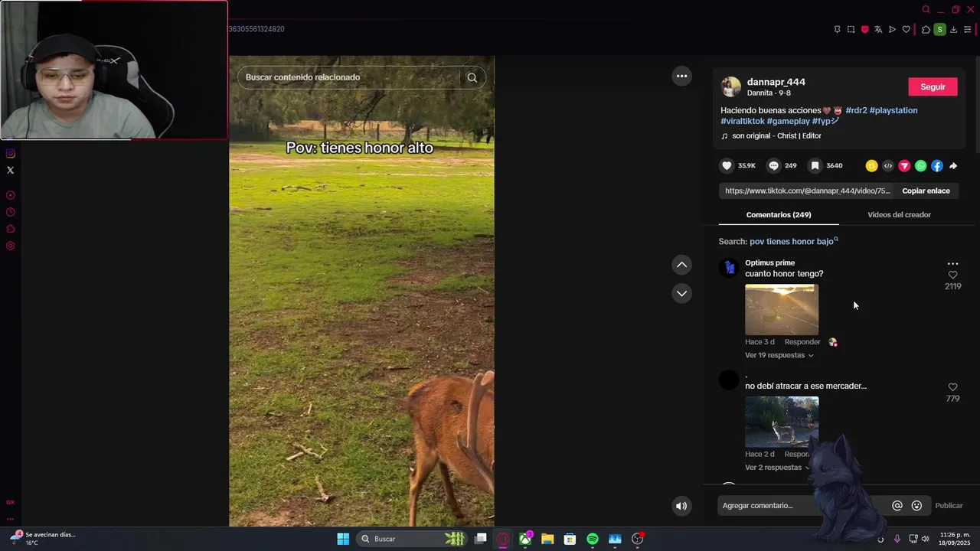
Task: Open the #rdr2 hashtag
Action: 856,110
